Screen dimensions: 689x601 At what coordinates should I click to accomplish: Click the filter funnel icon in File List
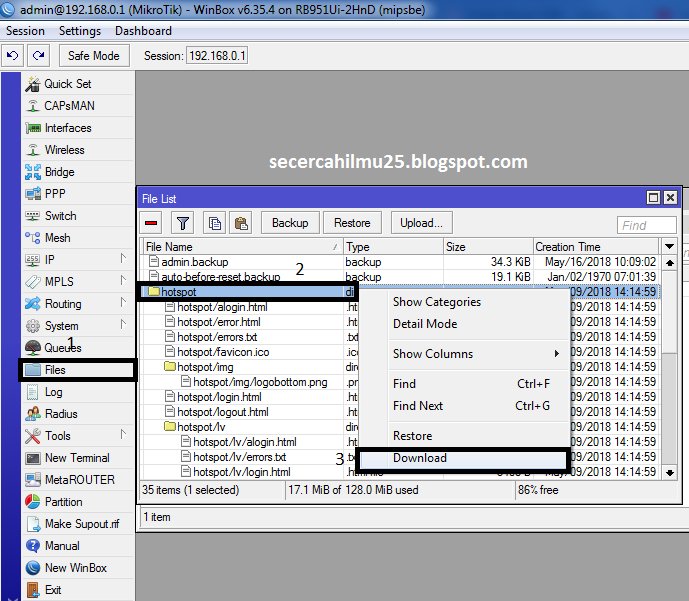click(183, 223)
